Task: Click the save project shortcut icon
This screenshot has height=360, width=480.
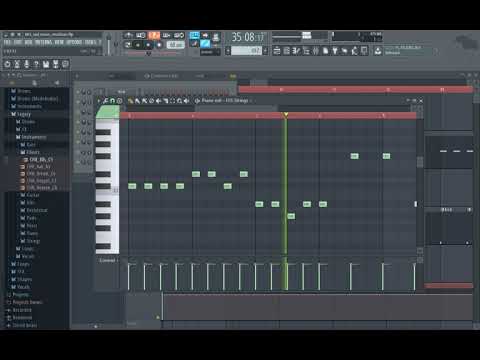Action: click(x=46, y=64)
